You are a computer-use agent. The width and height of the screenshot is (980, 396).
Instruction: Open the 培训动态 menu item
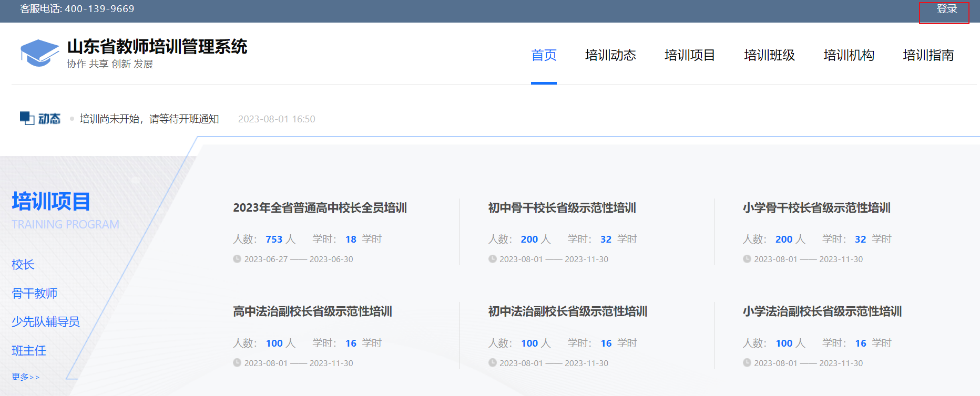pos(610,55)
